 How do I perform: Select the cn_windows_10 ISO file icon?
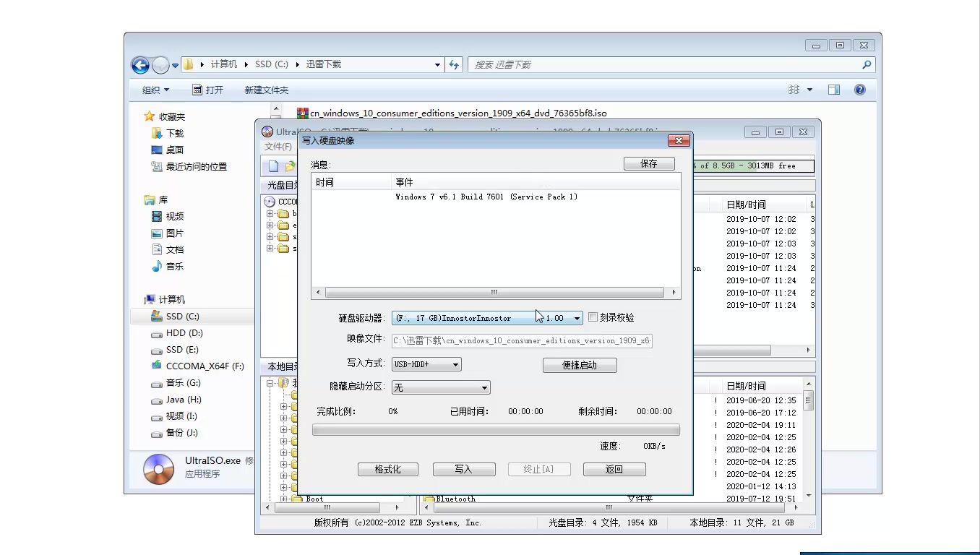303,113
